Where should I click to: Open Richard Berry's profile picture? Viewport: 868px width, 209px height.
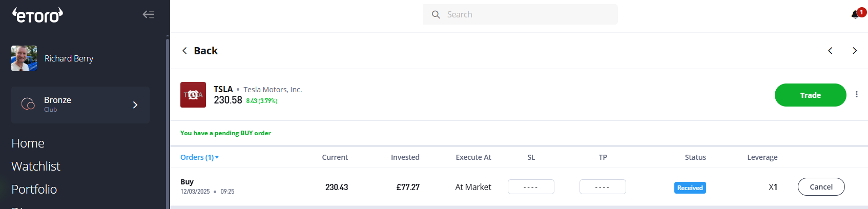click(x=24, y=58)
